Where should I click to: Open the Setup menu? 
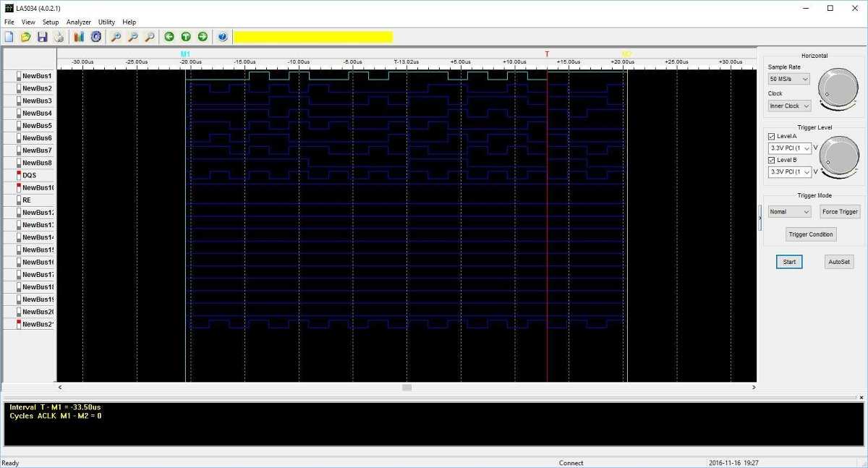coord(51,22)
